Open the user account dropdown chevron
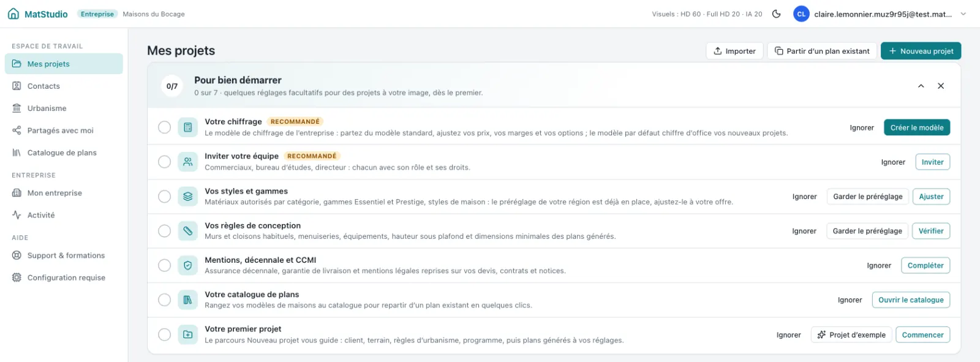 [963, 13]
